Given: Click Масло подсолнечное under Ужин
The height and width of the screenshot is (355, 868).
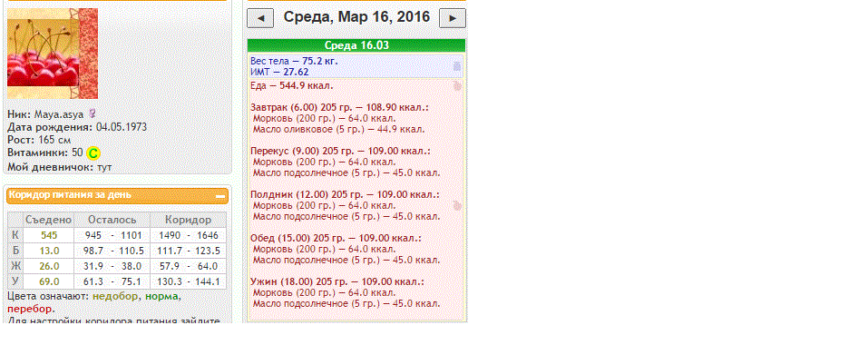Looking at the screenshot, I should 346,303.
